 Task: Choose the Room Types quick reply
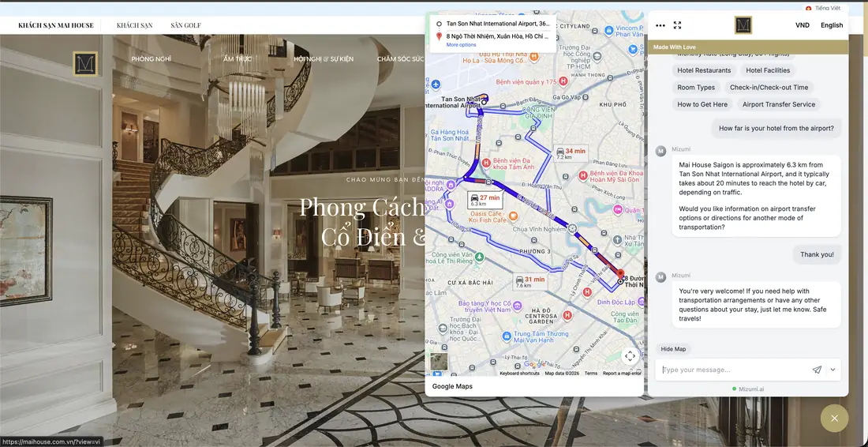696,88
